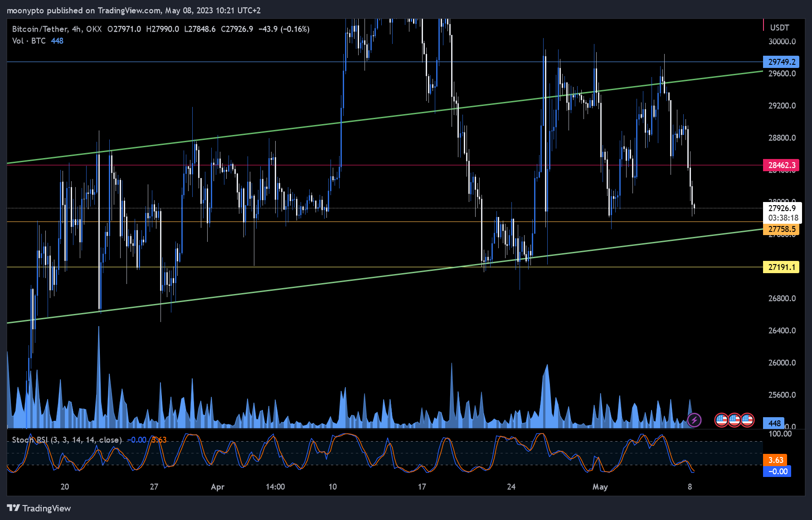This screenshot has width=812, height=520.
Task: Click the 20 date label on the time axis
Action: coord(65,487)
